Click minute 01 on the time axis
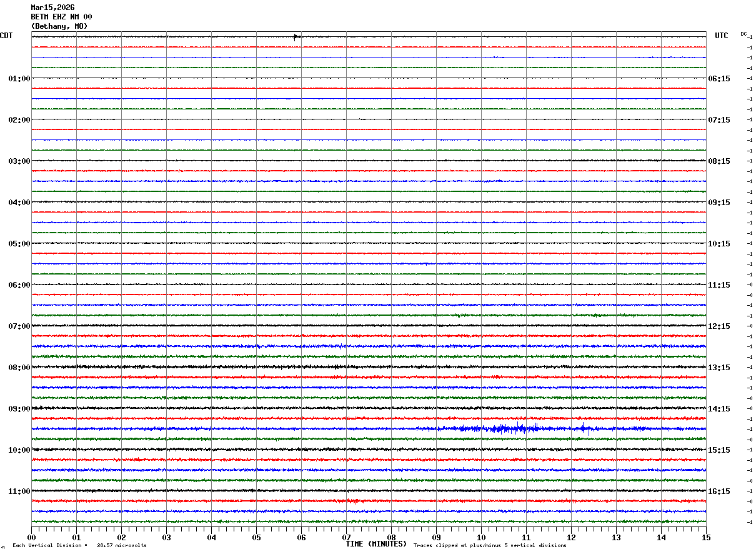Viewport: 756px width, 554px height. click(x=76, y=537)
